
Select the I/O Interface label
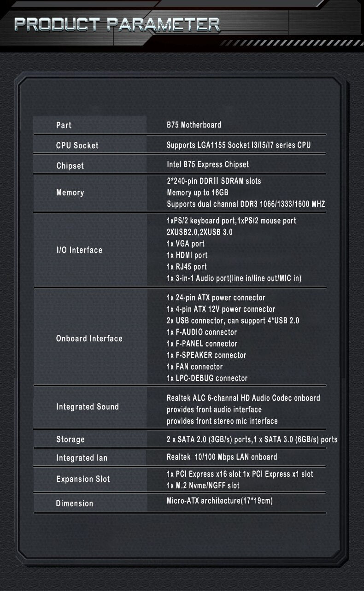click(79, 250)
